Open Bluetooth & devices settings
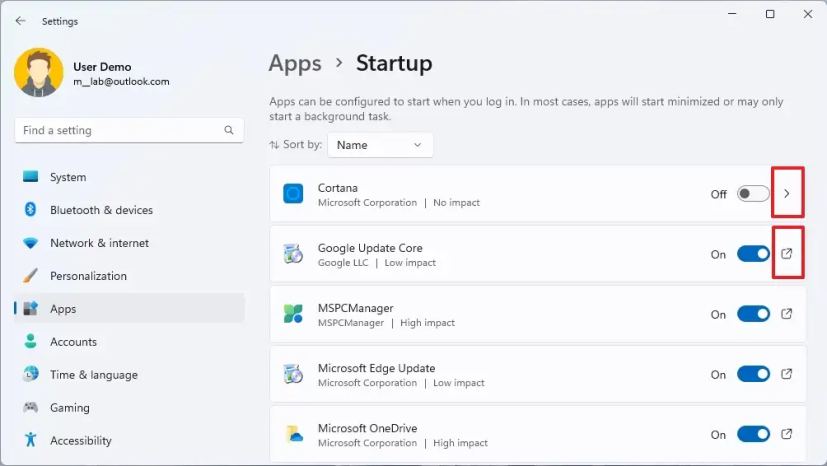 101,210
